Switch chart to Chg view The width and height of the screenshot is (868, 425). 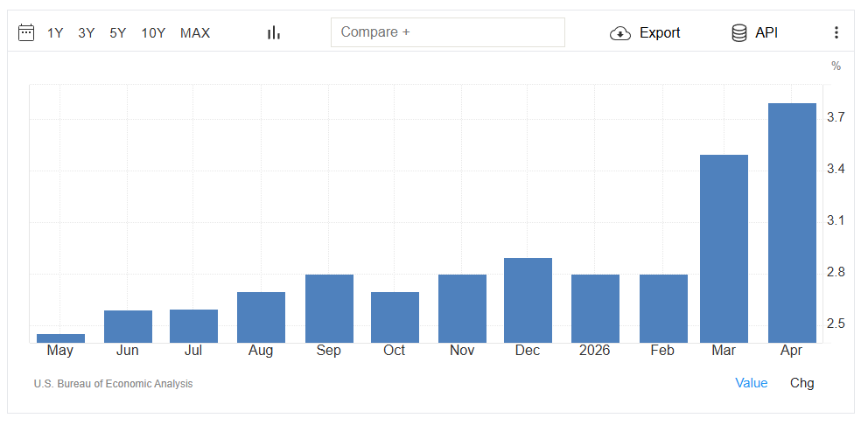[x=802, y=383]
